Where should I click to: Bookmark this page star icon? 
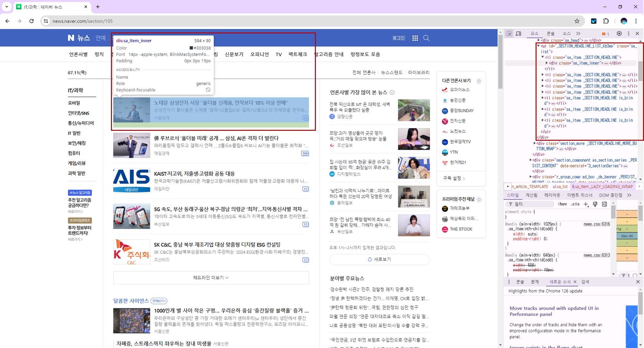577,21
